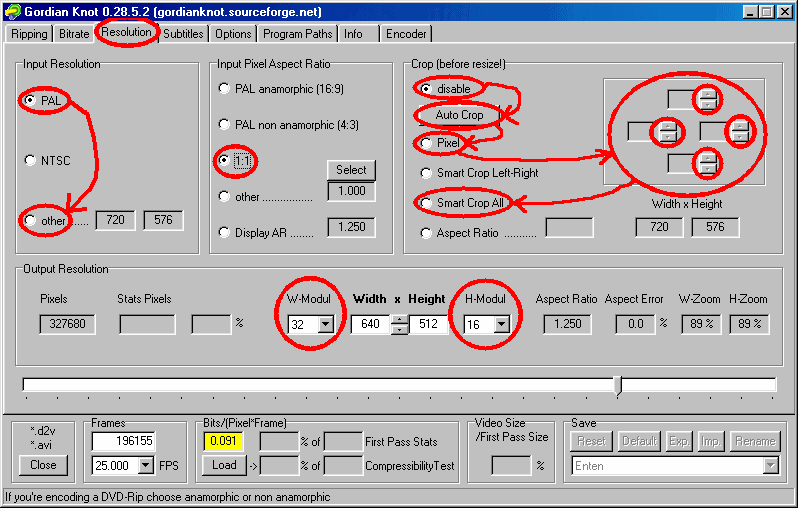Image resolution: width=798 pixels, height=508 pixels.
Task: Click the H-Zoom 89 % value
Action: 750,324
